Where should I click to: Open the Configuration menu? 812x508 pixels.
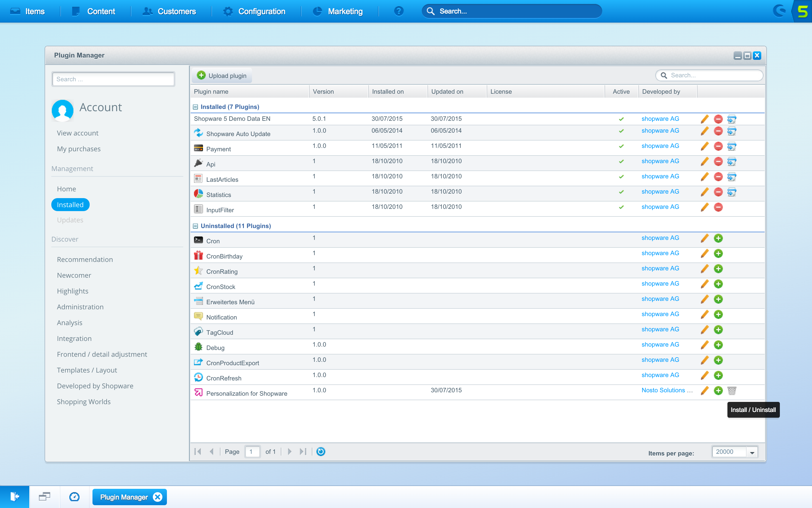pyautogui.click(x=254, y=11)
